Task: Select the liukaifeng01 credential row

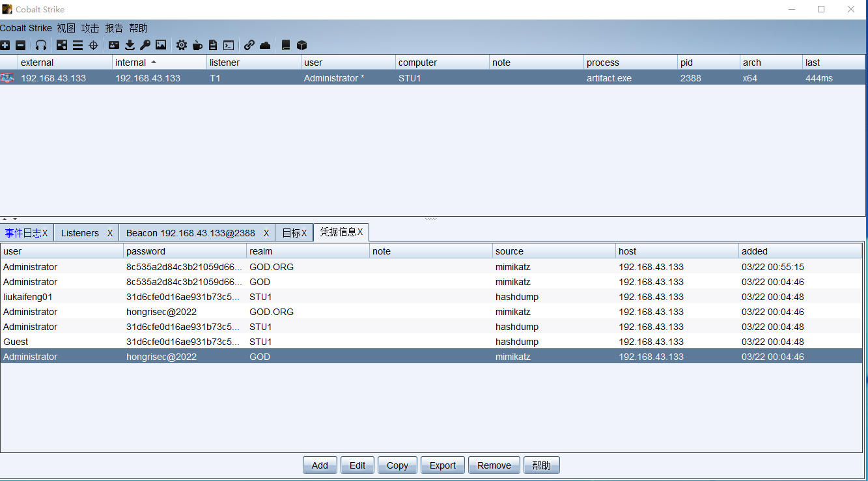Action: tap(431, 297)
